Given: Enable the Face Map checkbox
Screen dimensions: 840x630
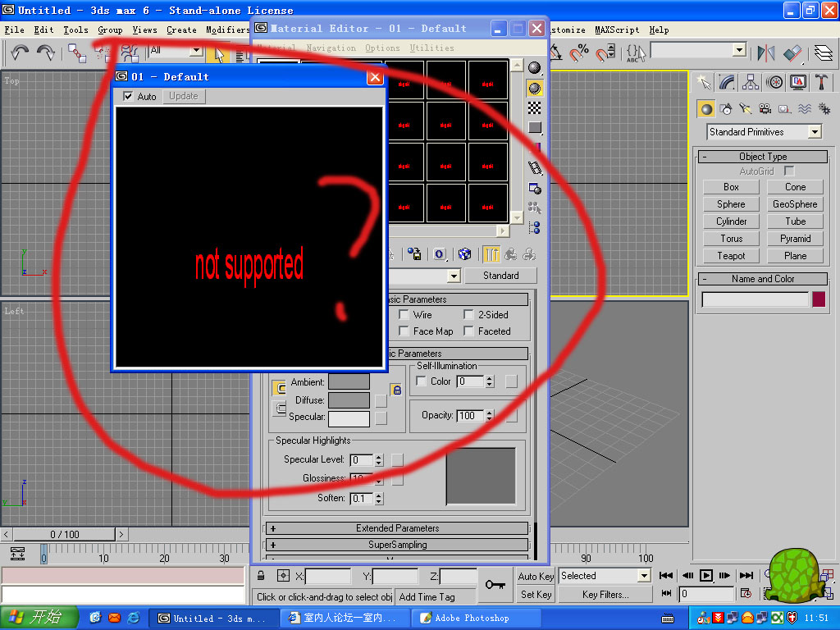Looking at the screenshot, I should click(x=404, y=331).
